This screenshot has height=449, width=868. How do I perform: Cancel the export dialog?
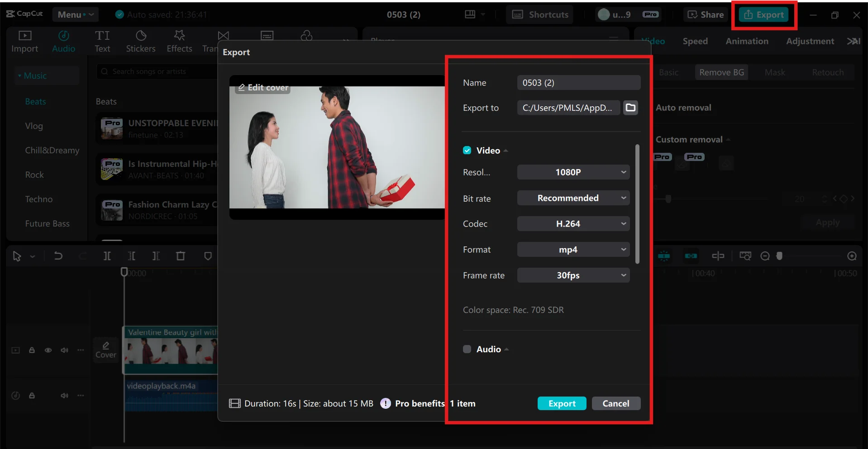616,403
